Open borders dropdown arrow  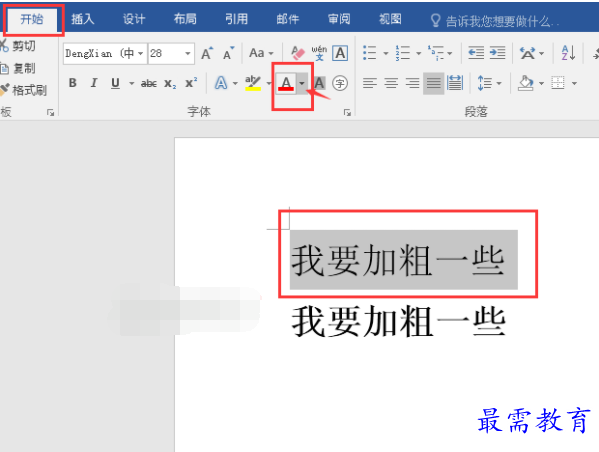point(574,83)
